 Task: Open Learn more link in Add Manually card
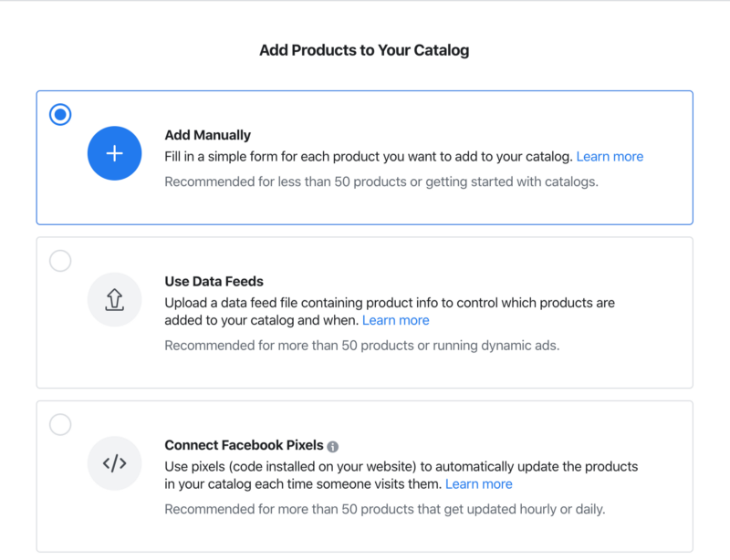pyautogui.click(x=610, y=156)
